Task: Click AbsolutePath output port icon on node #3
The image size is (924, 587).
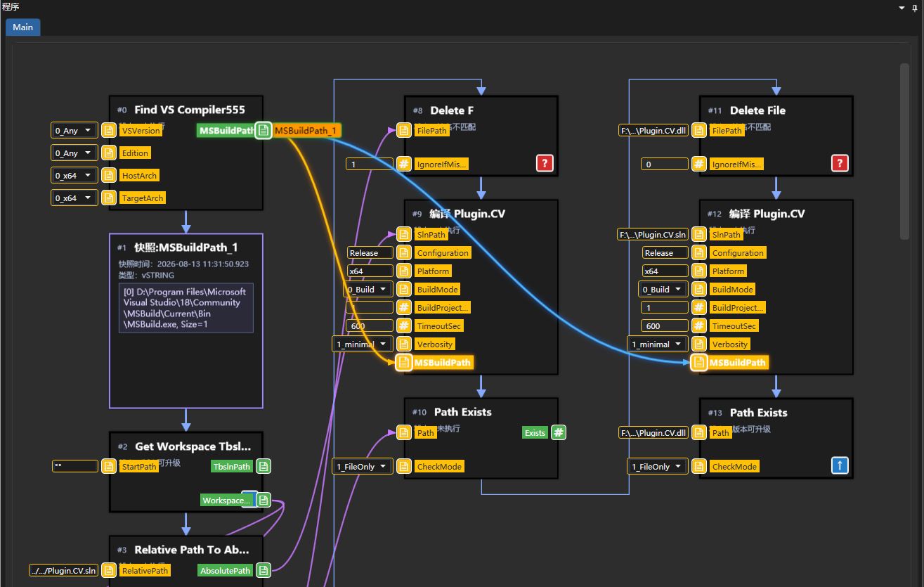Action: coord(263,570)
